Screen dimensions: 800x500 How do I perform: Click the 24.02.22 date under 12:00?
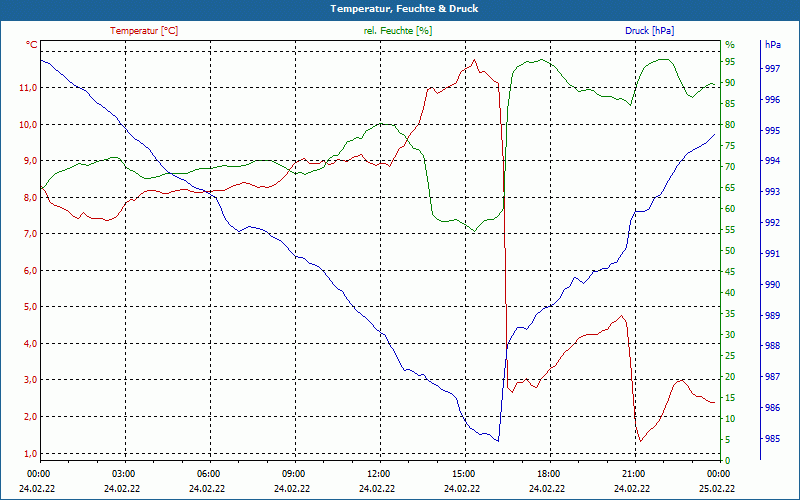(377, 489)
